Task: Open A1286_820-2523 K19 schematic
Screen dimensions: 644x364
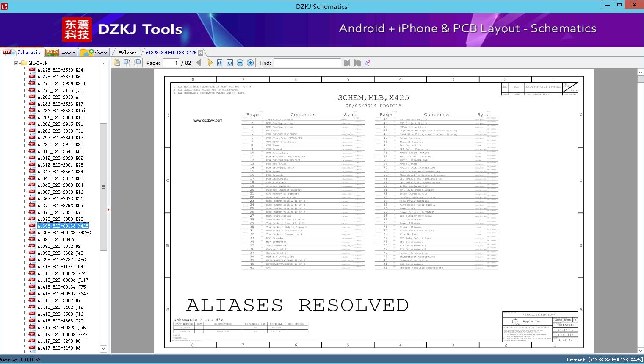Action: pos(60,104)
